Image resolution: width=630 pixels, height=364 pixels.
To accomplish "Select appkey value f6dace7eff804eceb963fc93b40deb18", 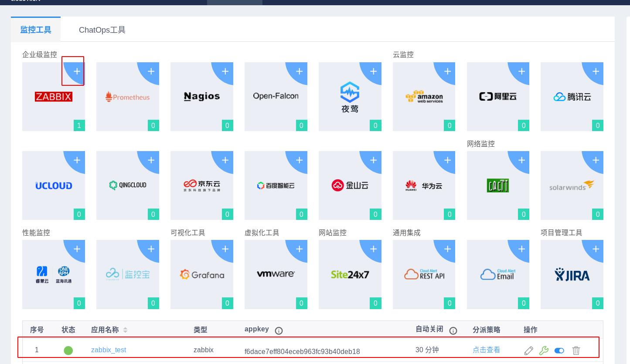I will (x=302, y=351).
